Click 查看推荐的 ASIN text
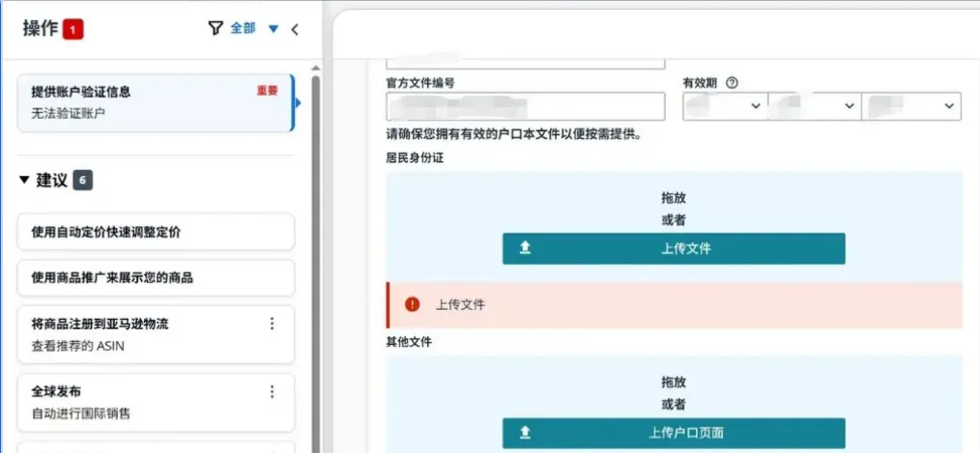 point(77,346)
